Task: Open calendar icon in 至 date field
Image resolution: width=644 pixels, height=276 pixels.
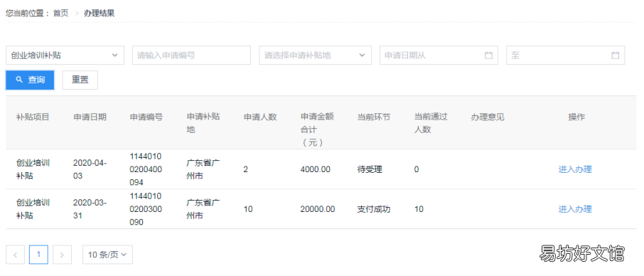Action: pos(615,55)
